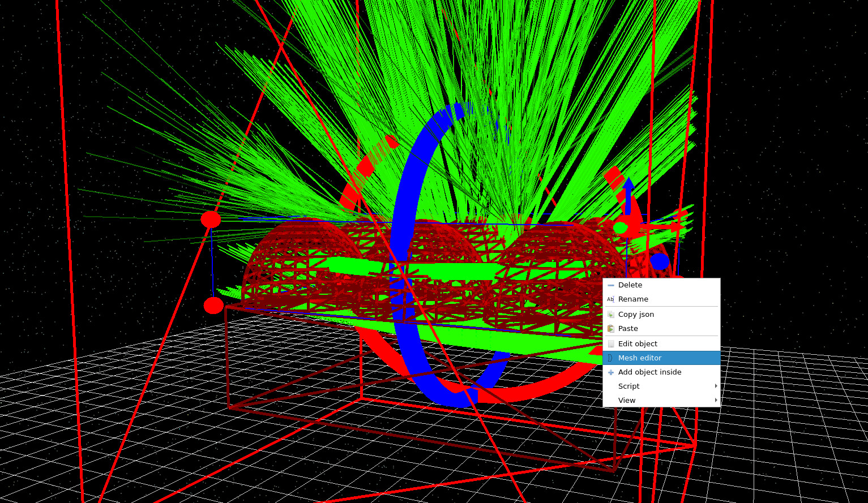Click the Edit object entry
This screenshot has width=868, height=503.
(638, 343)
